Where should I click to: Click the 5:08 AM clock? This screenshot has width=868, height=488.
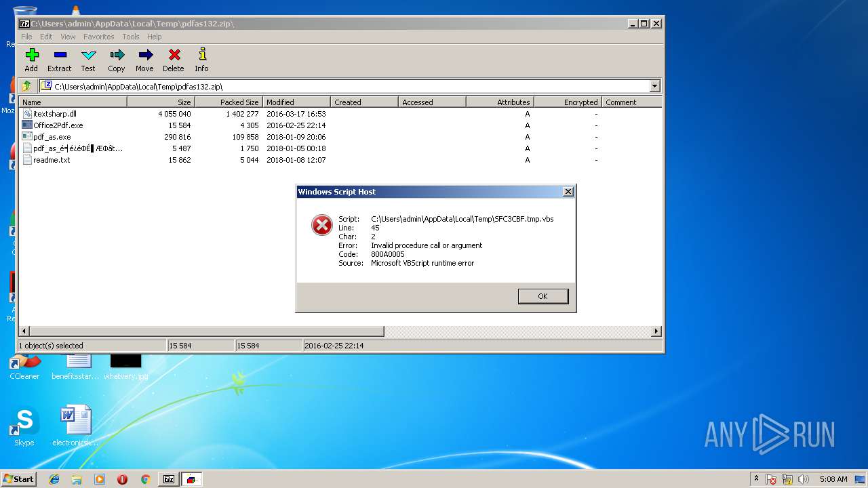833,479
